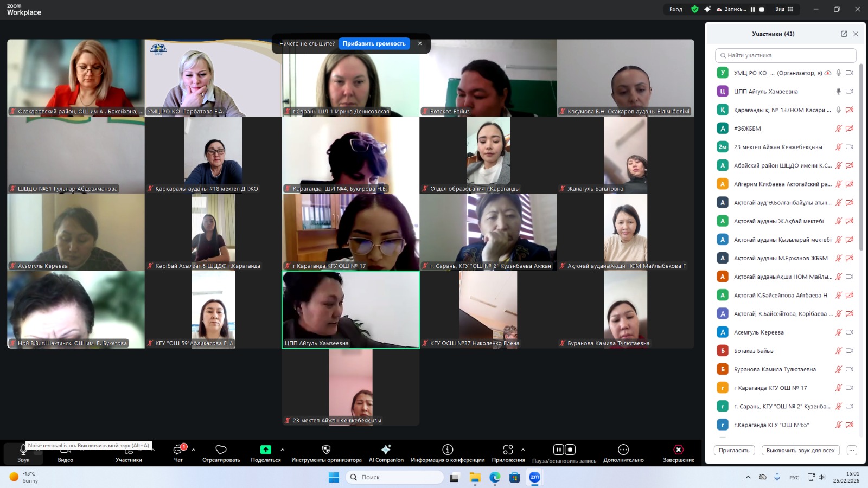Screen dimensions: 868x488
Task: Click the Выключить звук для всех button
Action: pyautogui.click(x=800, y=450)
